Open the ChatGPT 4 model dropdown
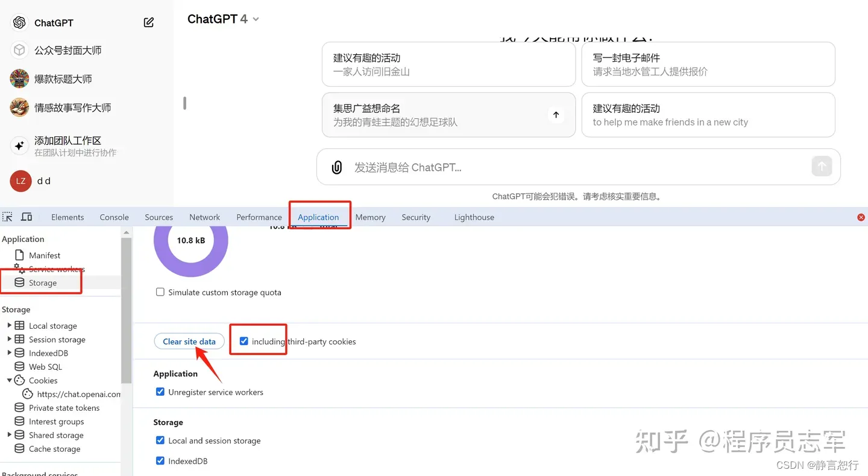Viewport: 868px width, 476px height. [x=224, y=19]
